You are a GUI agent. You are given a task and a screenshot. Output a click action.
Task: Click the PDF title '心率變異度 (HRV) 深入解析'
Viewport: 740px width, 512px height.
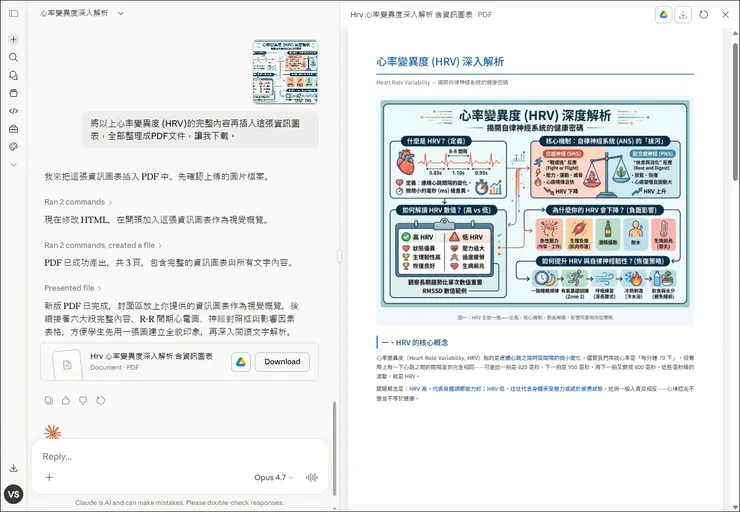click(x=440, y=62)
